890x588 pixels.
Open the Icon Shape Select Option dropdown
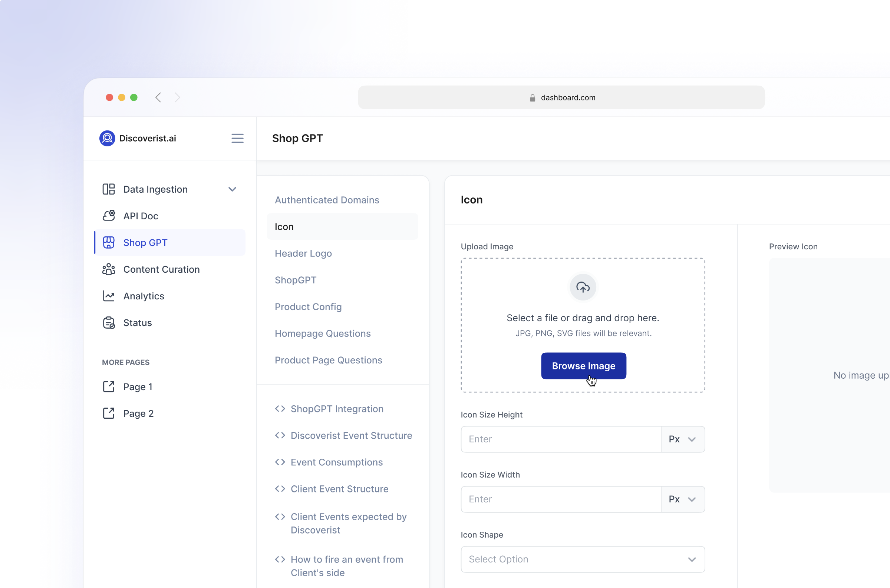coord(582,559)
